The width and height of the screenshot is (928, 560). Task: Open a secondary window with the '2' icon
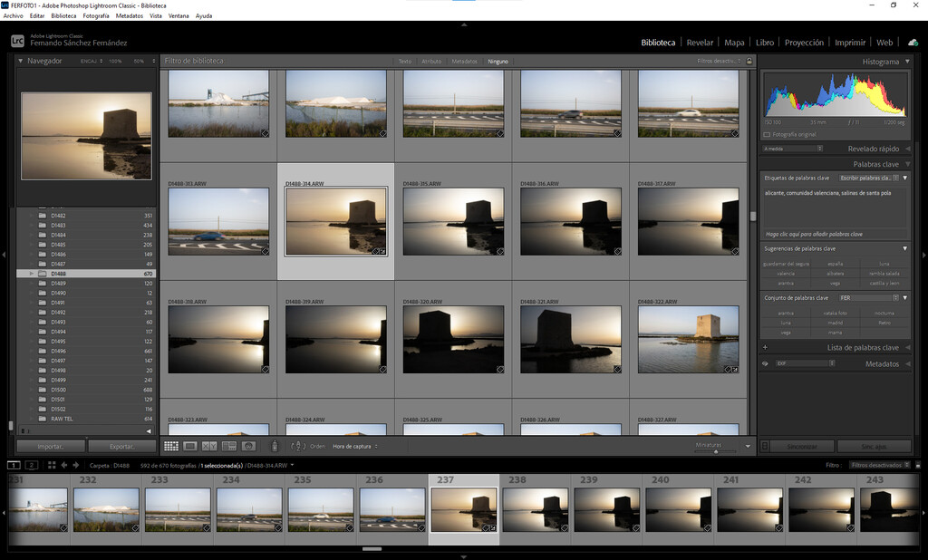(x=31, y=465)
